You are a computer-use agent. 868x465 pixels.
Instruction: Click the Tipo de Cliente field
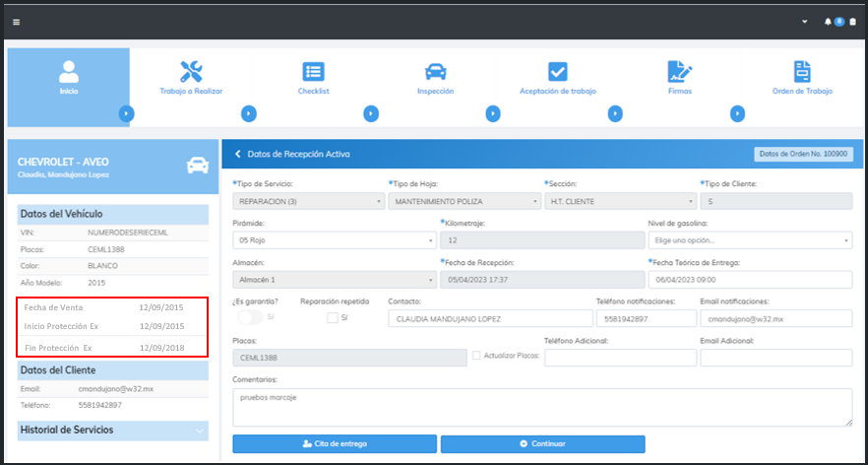[776, 202]
